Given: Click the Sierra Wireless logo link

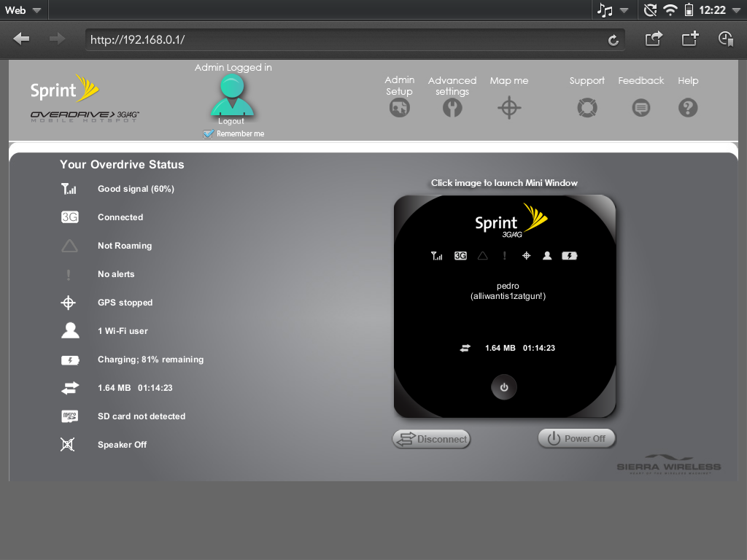Looking at the screenshot, I should click(x=668, y=464).
